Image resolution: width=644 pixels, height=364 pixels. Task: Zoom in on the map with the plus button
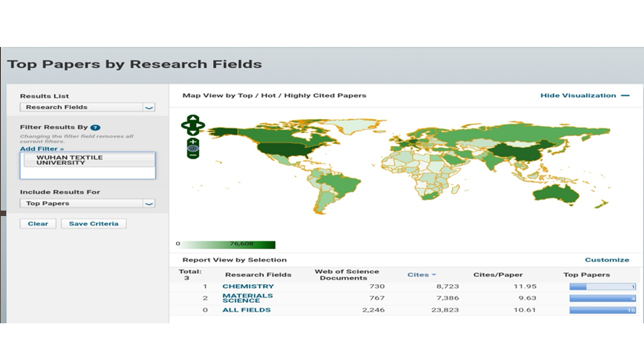tap(193, 142)
